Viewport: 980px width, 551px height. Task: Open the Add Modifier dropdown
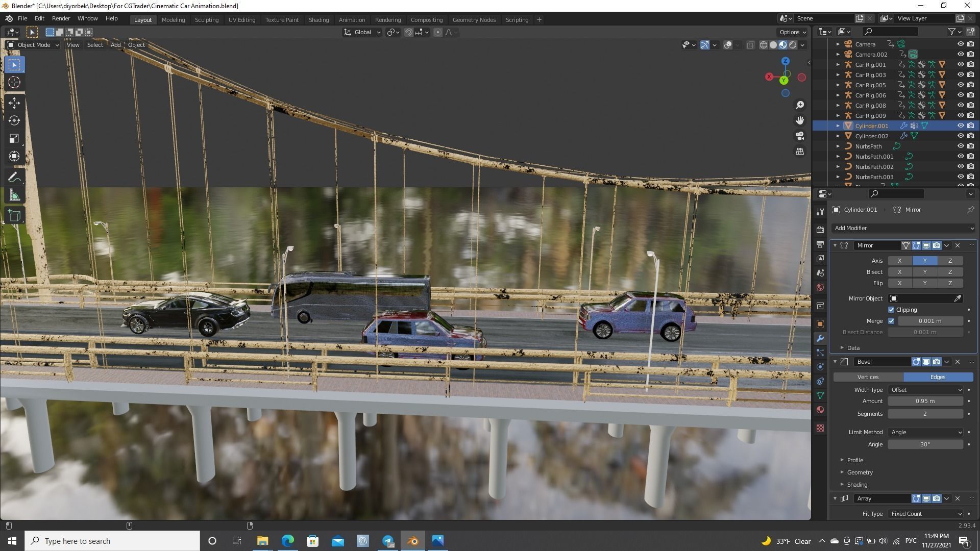(x=903, y=228)
